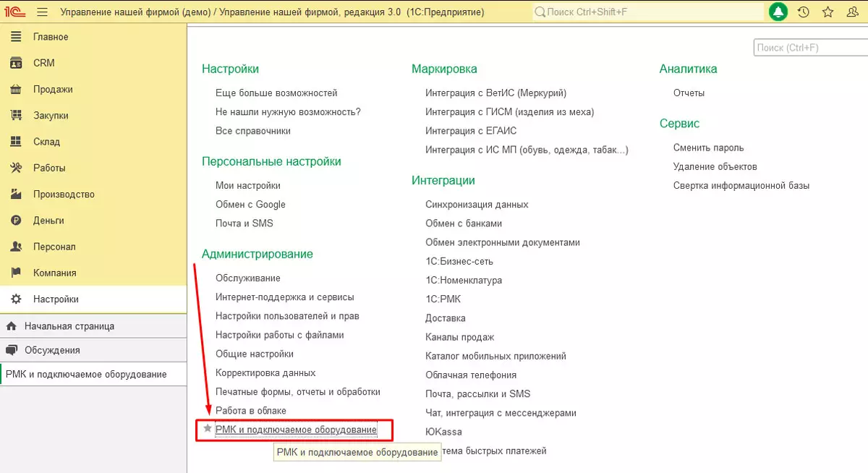Open Настройки пользователей и прав

coord(287,316)
